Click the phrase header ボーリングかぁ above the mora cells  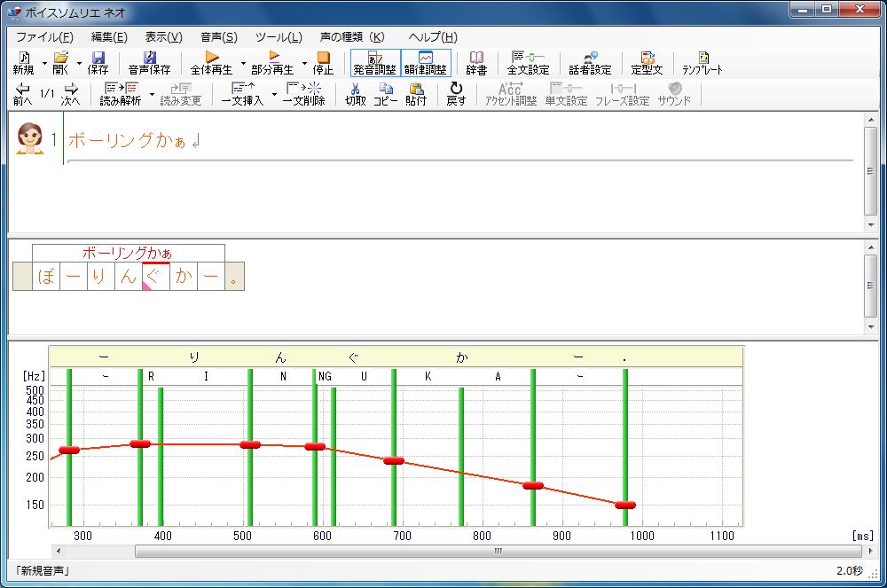coord(129,253)
